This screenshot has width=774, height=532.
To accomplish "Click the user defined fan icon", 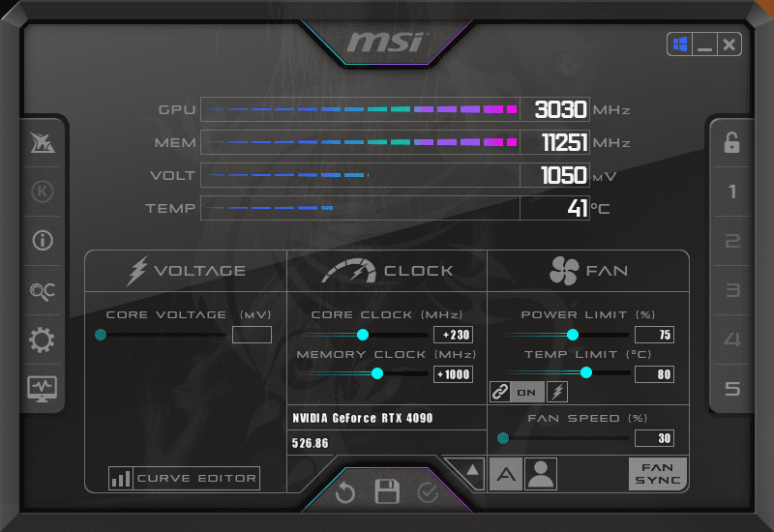I will [x=541, y=474].
